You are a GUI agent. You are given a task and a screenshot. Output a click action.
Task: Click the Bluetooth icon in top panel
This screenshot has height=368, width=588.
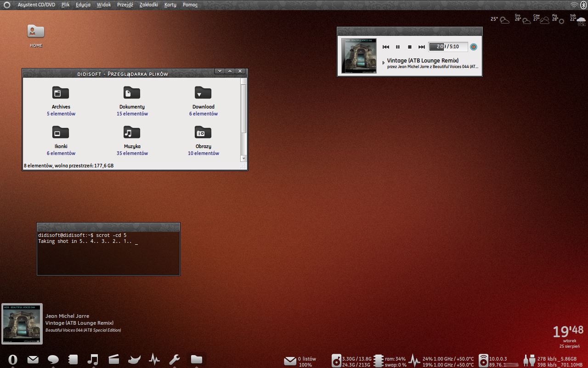pyautogui.click(x=583, y=5)
